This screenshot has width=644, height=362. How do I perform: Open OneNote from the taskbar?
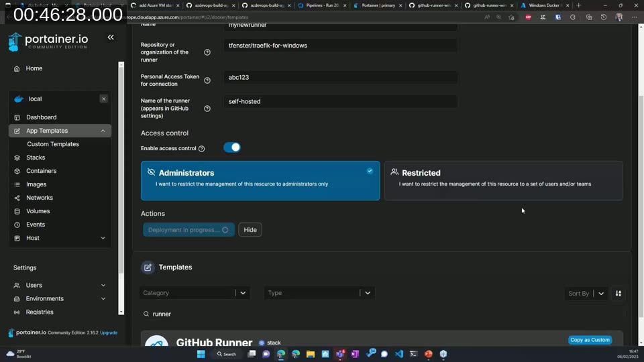[355, 354]
